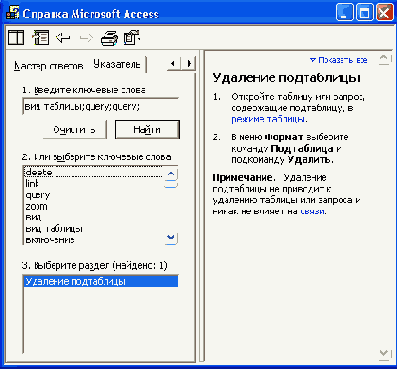397x369 pixels.
Task: Close the Справка Microsoft Access window
Action: pyautogui.click(x=384, y=13)
